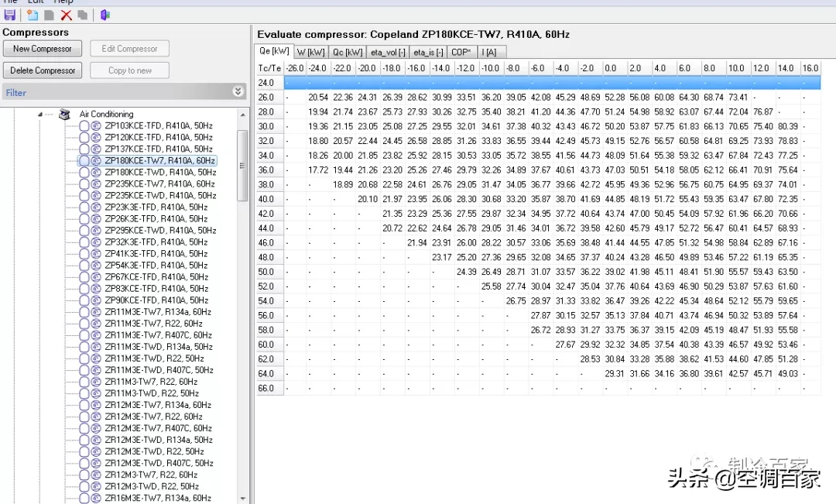Click the Air Conditioning category icon
The image size is (836, 504).
64,114
